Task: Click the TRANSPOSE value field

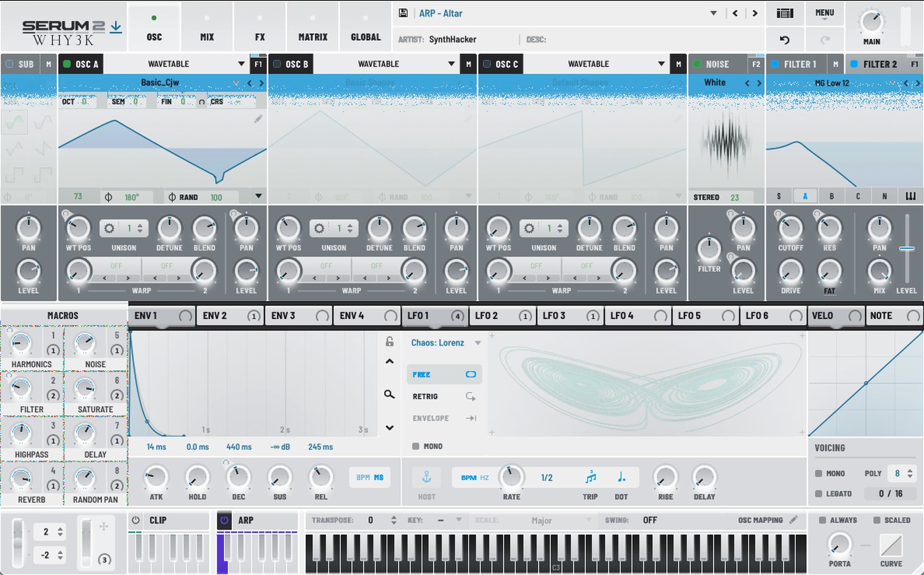Action: coord(370,520)
